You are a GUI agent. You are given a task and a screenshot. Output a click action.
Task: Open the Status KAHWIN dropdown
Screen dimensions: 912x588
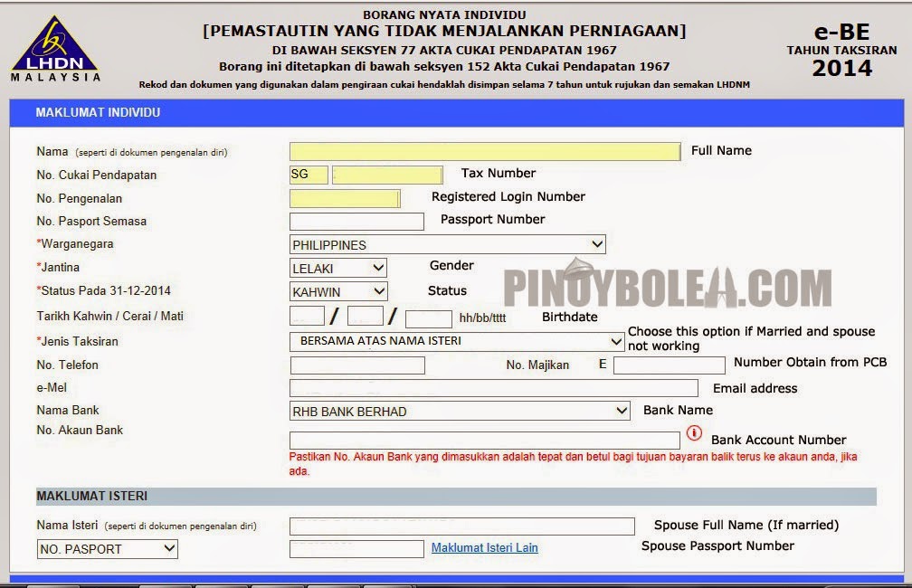click(x=338, y=291)
